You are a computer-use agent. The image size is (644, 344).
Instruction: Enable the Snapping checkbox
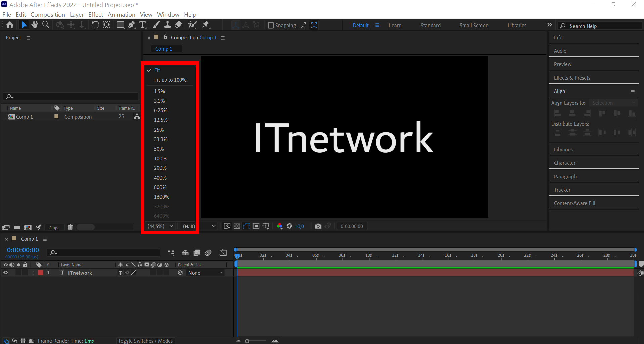pyautogui.click(x=271, y=25)
